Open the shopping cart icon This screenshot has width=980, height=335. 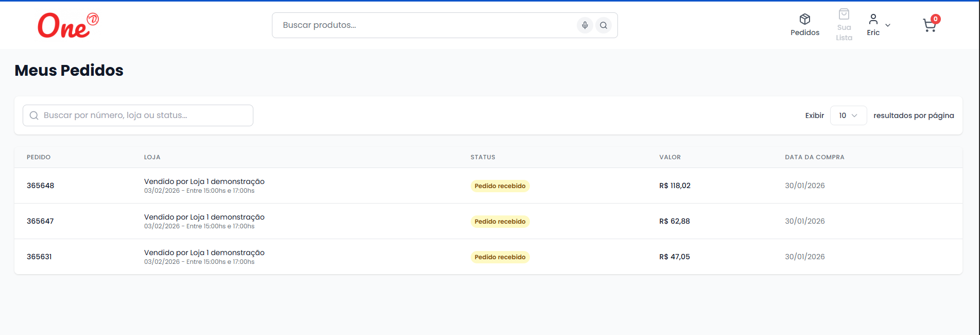click(x=929, y=26)
